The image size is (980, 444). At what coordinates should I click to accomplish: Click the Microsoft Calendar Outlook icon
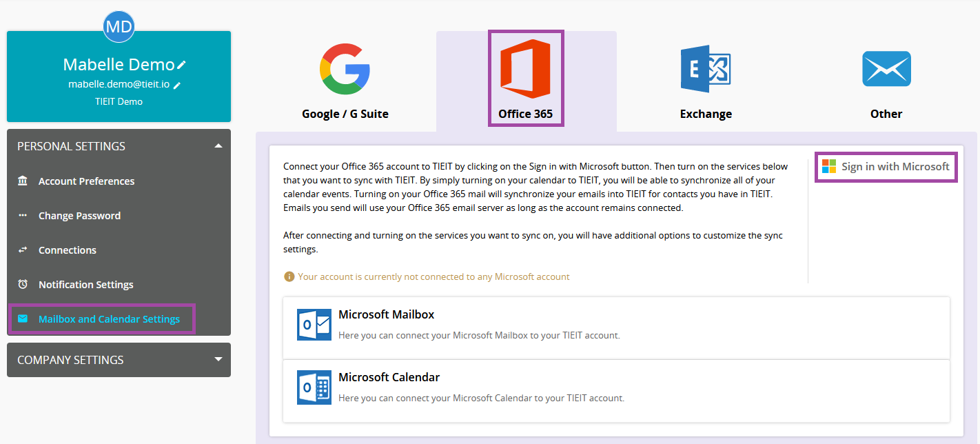tap(314, 387)
